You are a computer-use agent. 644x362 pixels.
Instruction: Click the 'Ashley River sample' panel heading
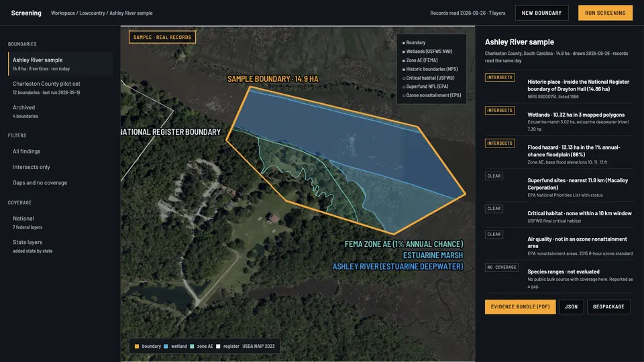[x=519, y=42]
